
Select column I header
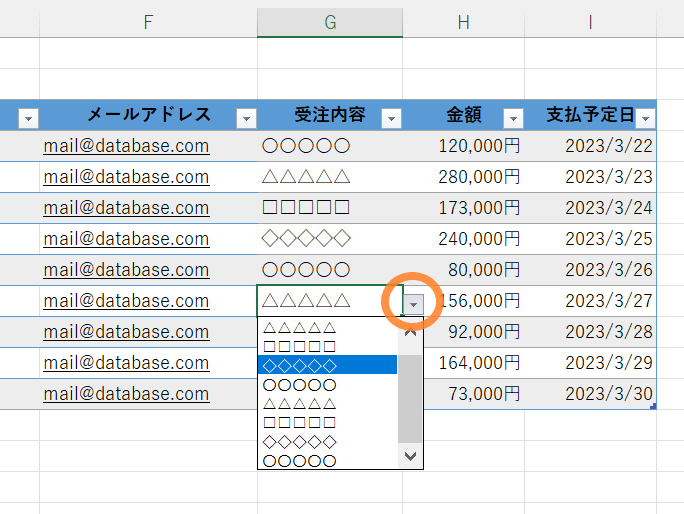[x=590, y=22]
